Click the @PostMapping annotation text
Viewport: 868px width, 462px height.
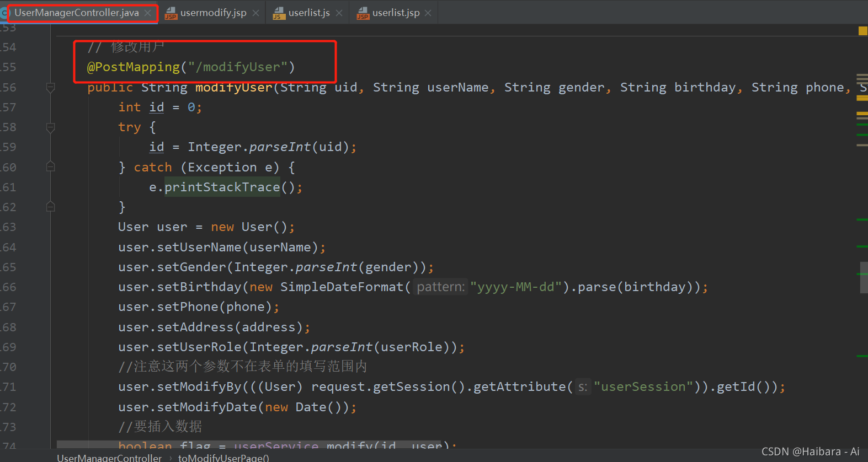click(134, 67)
